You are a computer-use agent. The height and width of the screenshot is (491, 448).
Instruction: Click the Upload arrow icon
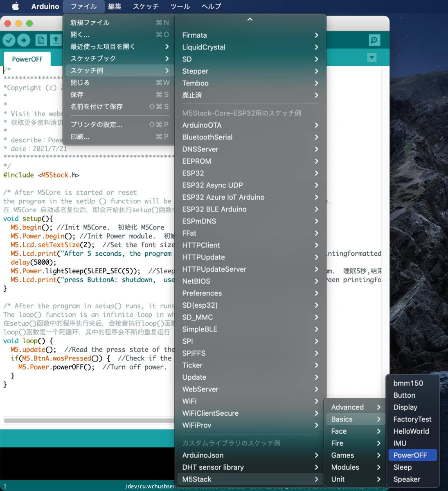(x=24, y=40)
